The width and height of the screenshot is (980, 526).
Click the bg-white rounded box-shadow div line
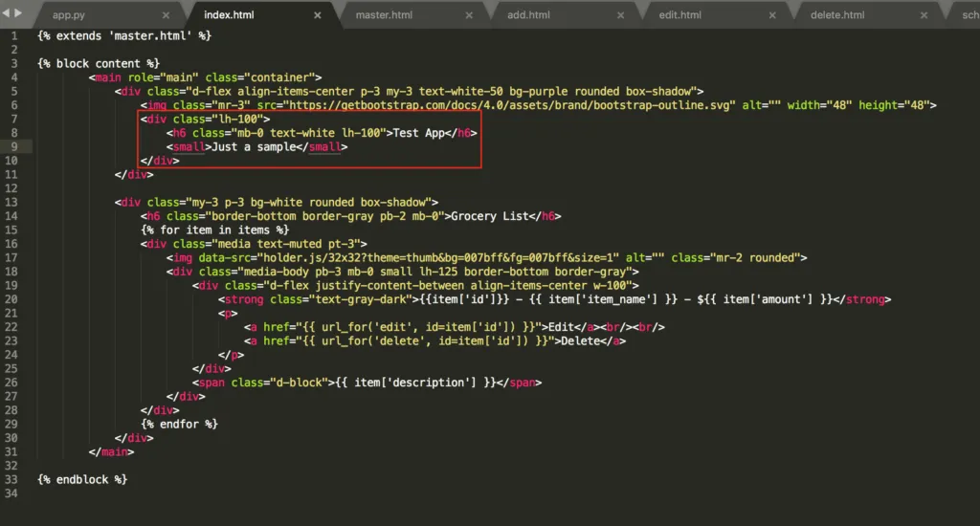pyautogui.click(x=277, y=203)
